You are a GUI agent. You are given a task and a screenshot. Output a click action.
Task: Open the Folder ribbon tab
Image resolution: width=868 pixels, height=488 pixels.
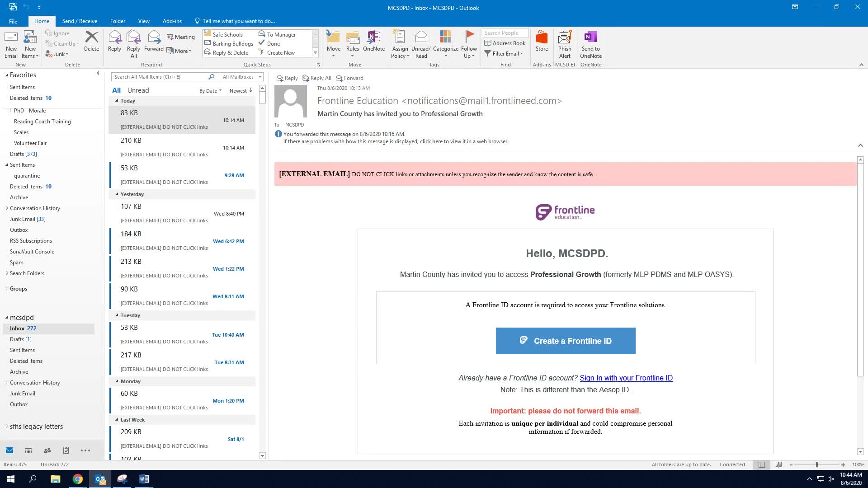[x=118, y=21]
